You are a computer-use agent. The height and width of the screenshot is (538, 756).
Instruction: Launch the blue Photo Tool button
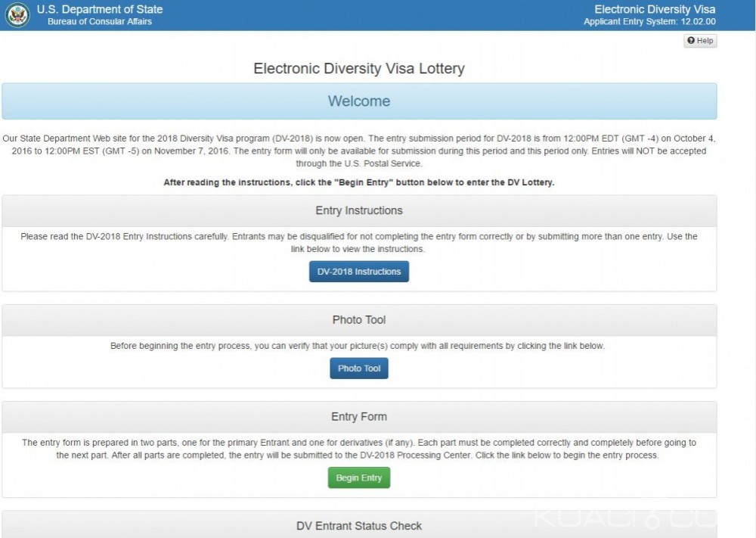pyautogui.click(x=358, y=369)
